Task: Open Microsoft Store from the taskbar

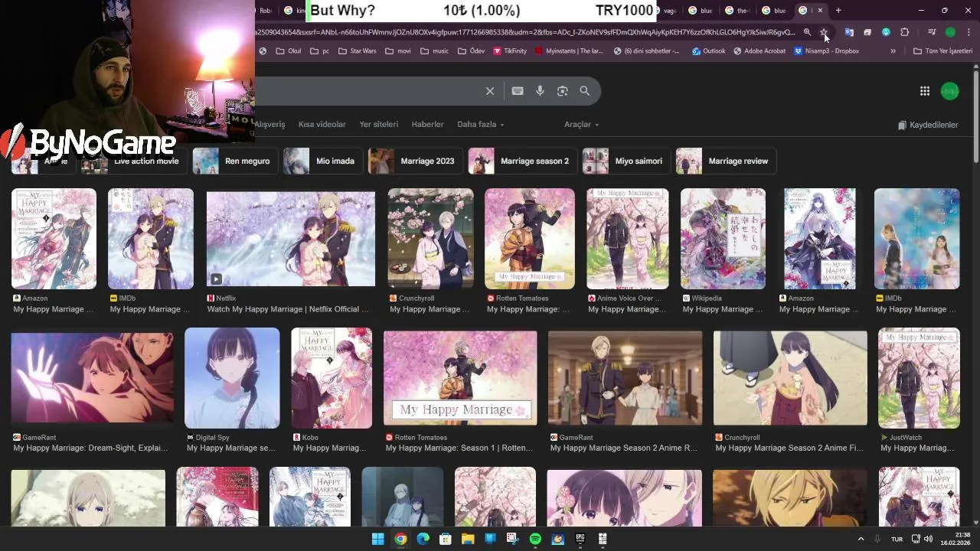Action: tap(446, 539)
